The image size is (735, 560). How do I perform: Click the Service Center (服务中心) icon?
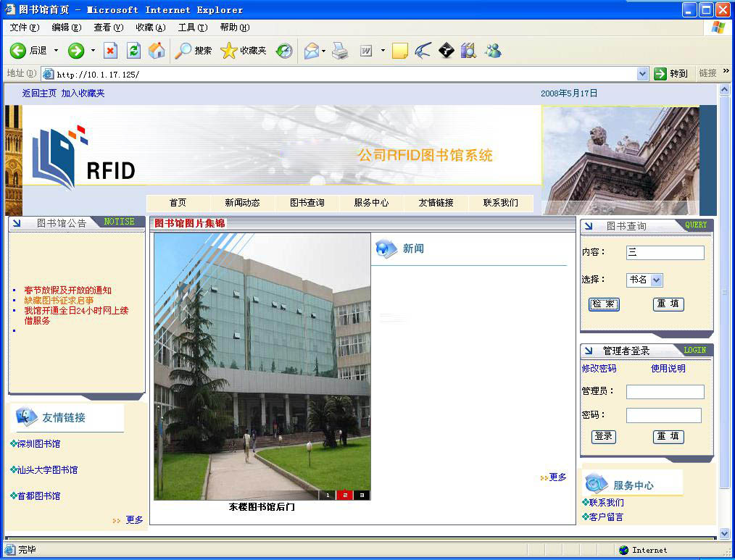point(597,484)
